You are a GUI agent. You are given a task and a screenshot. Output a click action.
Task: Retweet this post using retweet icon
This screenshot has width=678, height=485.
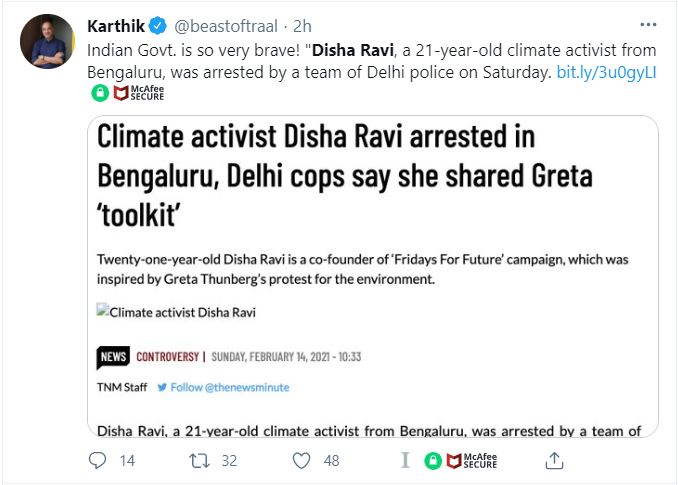[x=200, y=461]
